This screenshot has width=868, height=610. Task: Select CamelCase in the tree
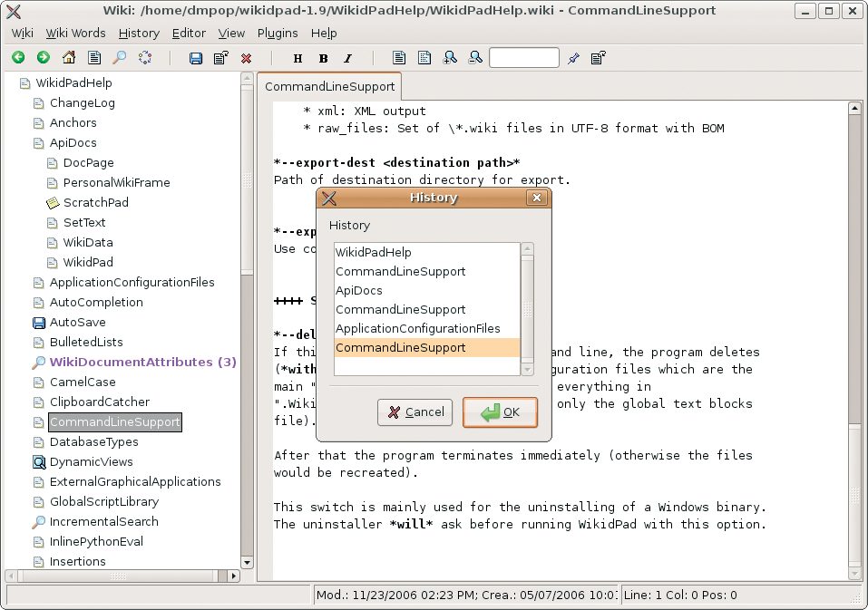pos(83,382)
